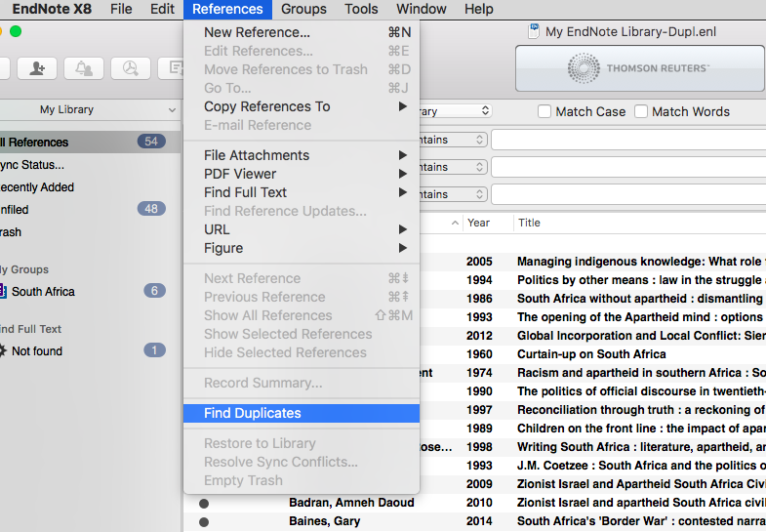Expand the Figure submenu
The height and width of the screenshot is (532, 766).
[x=302, y=248]
